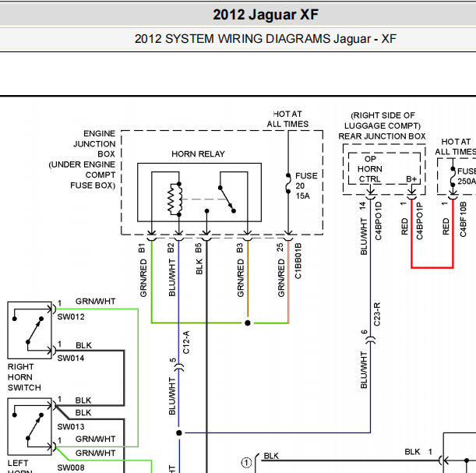This screenshot has width=476, height=473.
Task: Click the circled number 1 marker
Action: pyautogui.click(x=246, y=463)
